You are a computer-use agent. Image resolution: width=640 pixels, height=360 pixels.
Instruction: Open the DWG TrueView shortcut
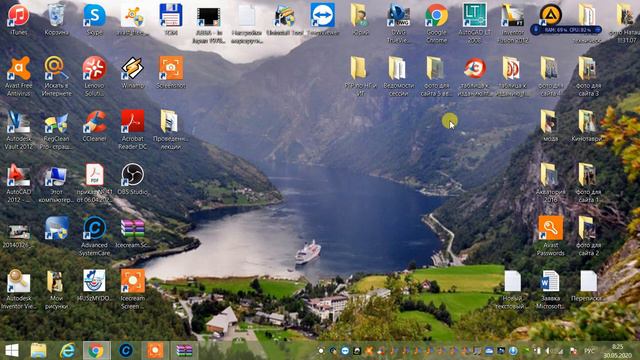[x=399, y=23]
